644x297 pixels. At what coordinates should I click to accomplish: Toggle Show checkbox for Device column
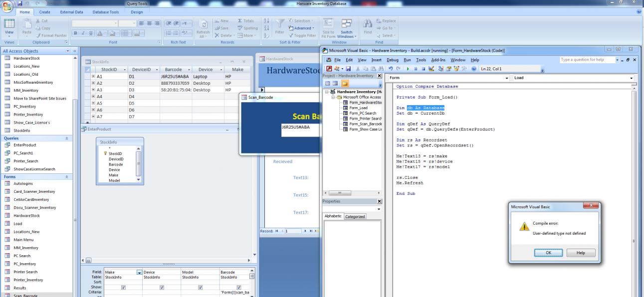point(162,288)
